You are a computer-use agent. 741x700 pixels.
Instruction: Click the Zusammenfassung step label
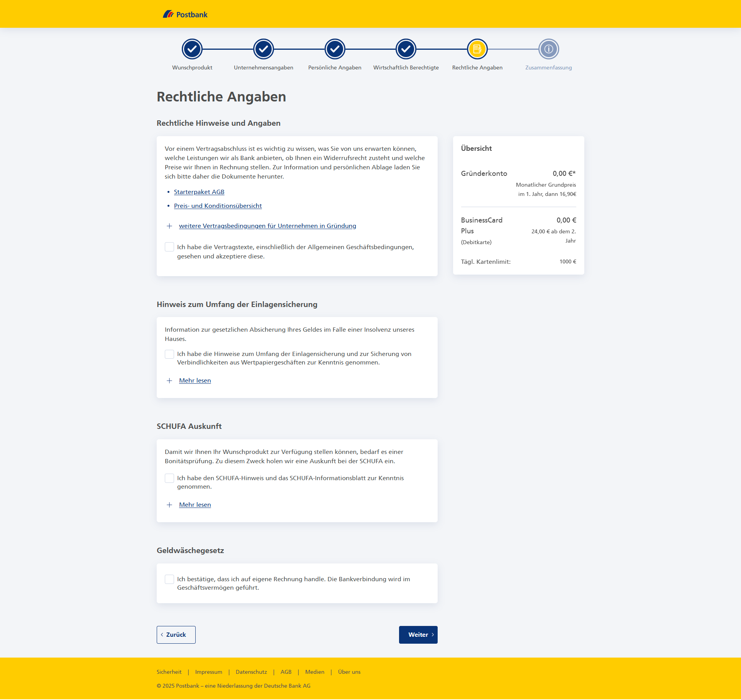(x=548, y=67)
